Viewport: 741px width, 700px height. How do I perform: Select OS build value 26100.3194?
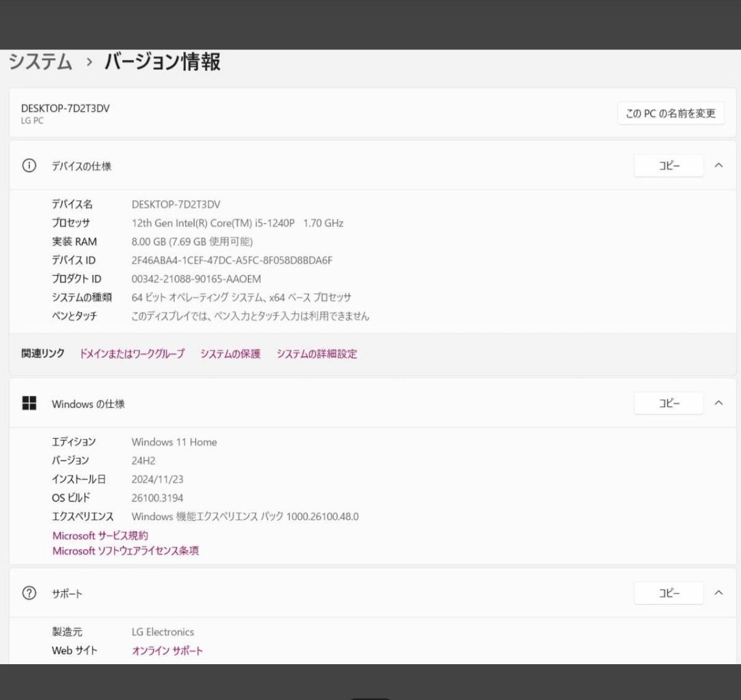pyautogui.click(x=157, y=498)
